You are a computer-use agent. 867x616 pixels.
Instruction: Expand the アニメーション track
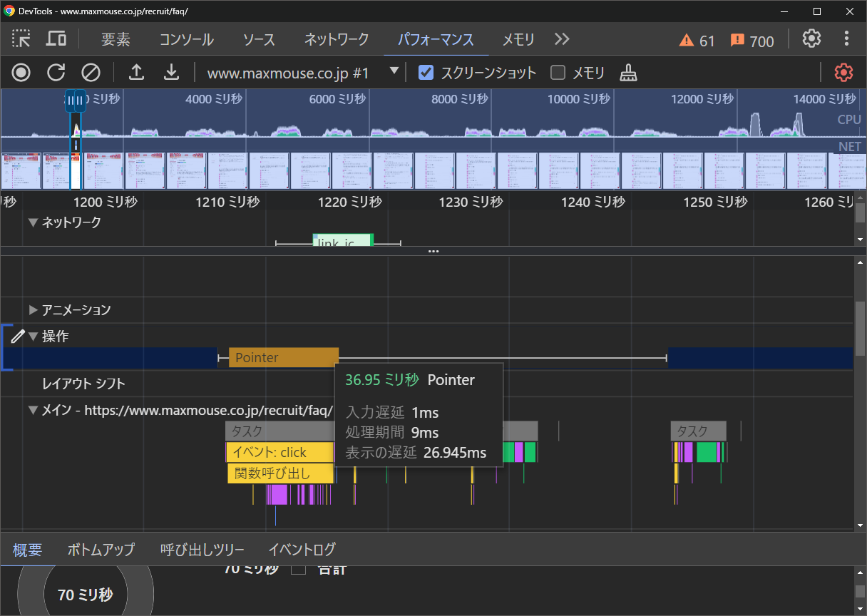click(x=33, y=310)
